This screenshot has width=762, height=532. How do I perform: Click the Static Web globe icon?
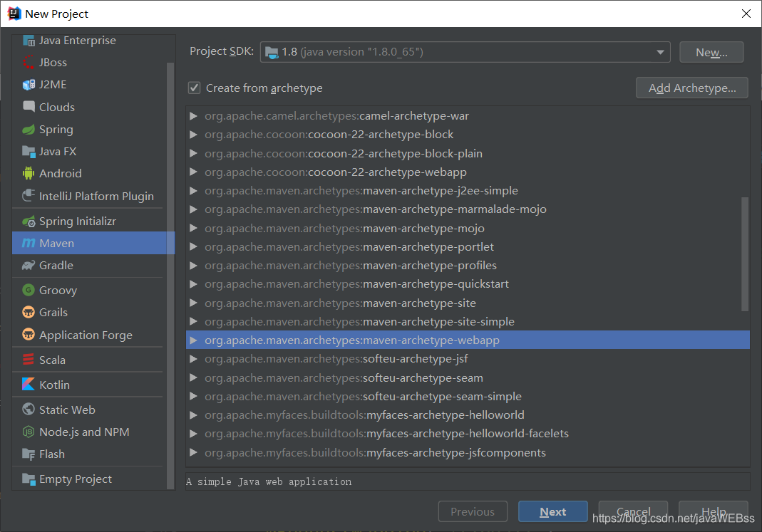tap(29, 410)
